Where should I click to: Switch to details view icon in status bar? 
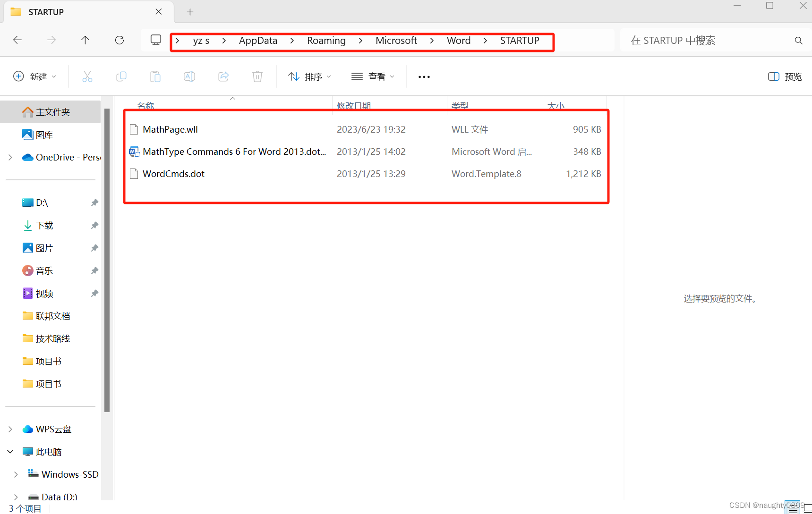(x=793, y=509)
